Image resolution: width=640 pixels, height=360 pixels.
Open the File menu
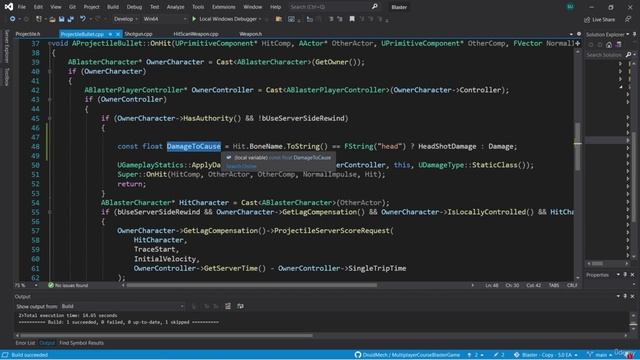(x=22, y=7)
